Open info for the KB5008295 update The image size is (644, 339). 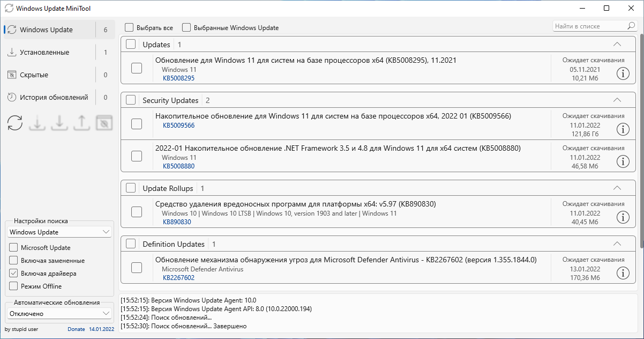(623, 73)
